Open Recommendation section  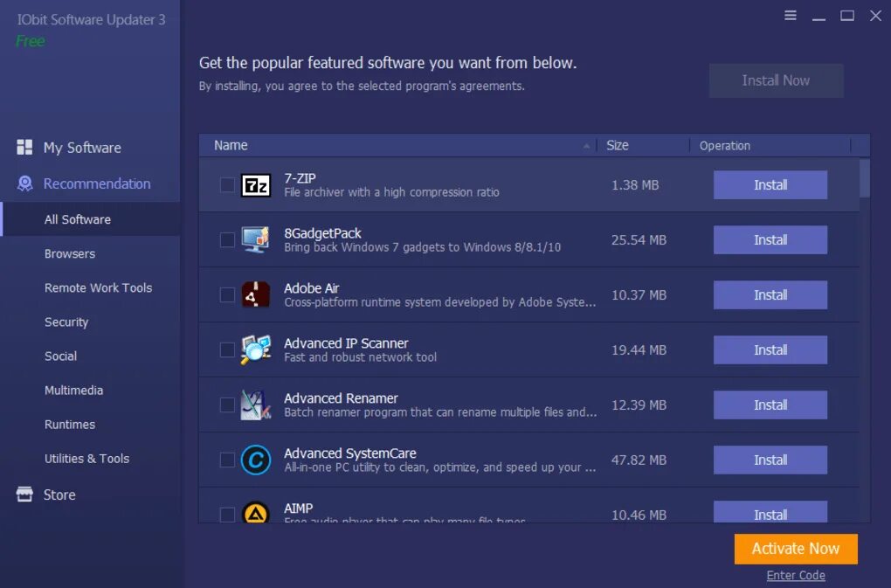click(97, 183)
